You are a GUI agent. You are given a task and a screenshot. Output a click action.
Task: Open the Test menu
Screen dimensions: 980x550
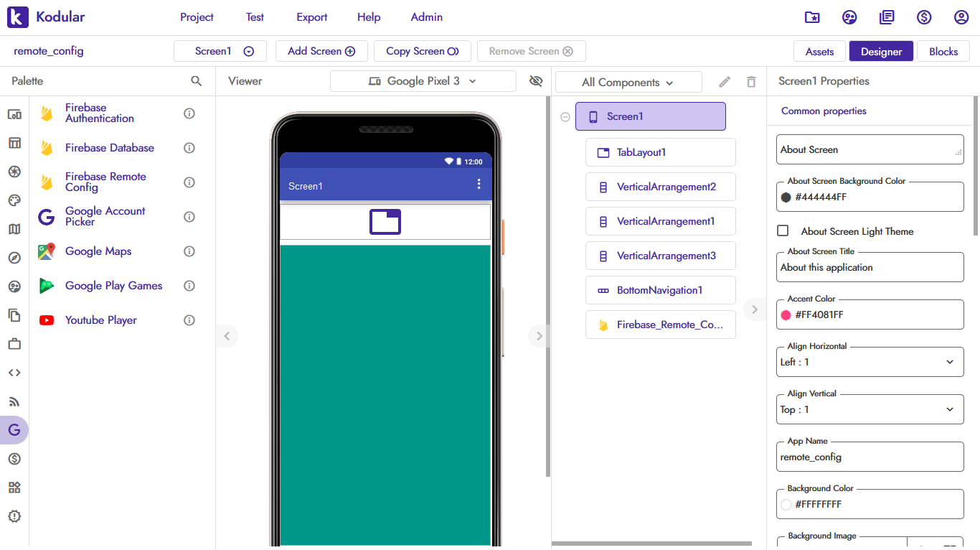coord(255,17)
